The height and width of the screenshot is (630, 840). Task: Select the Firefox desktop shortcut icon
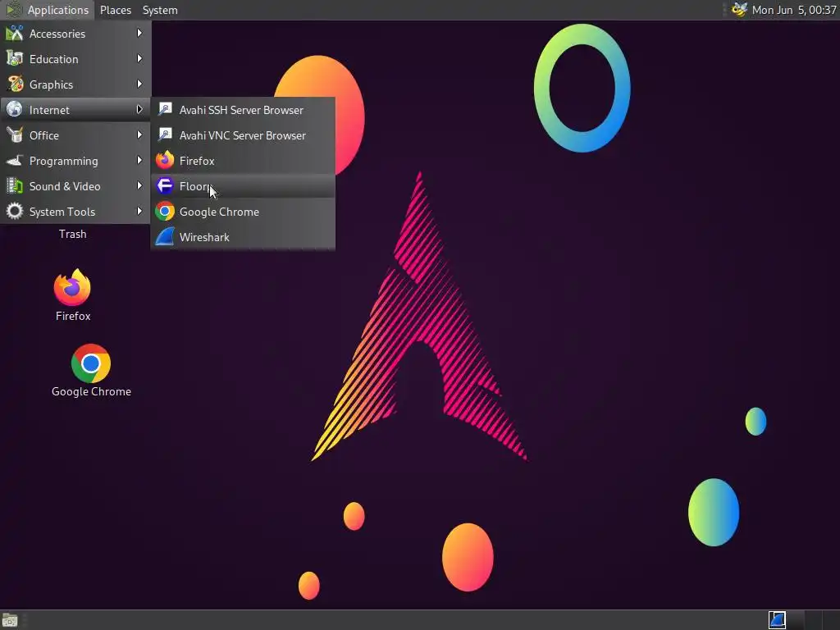click(72, 287)
